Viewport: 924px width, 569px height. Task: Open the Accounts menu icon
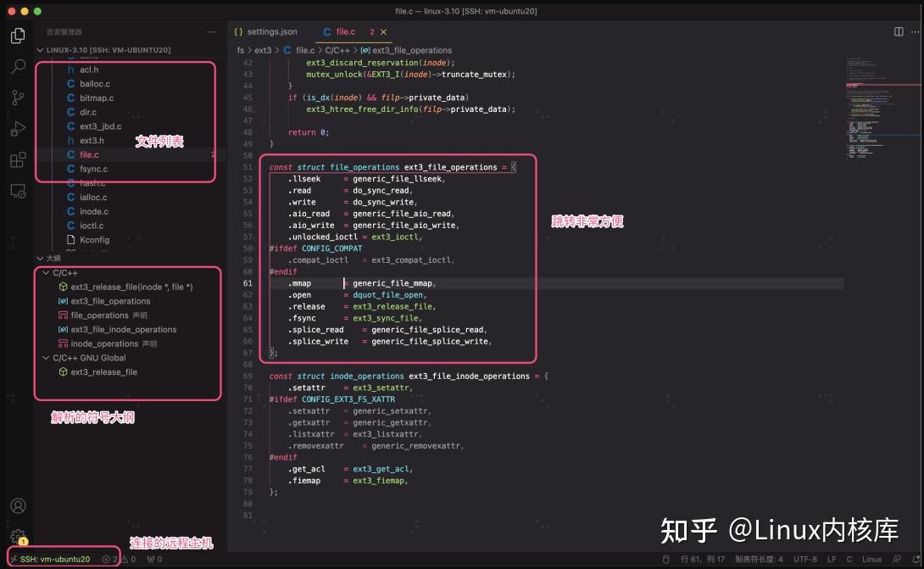click(x=18, y=506)
